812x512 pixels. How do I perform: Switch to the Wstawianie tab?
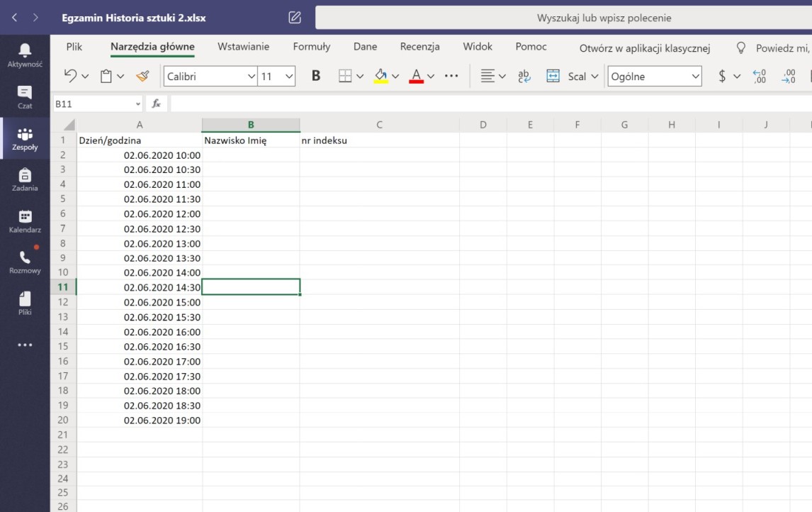point(244,47)
